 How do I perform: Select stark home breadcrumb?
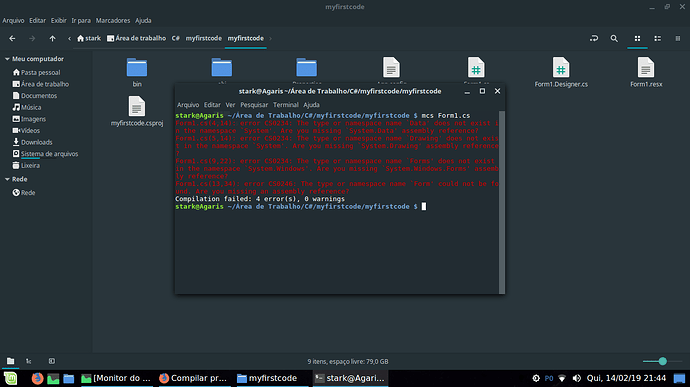[x=89, y=38]
